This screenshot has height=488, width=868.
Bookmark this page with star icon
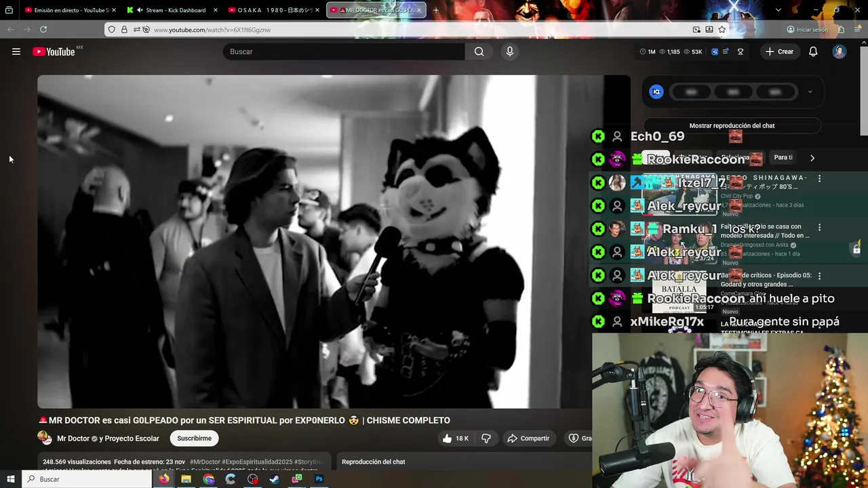coord(722,30)
